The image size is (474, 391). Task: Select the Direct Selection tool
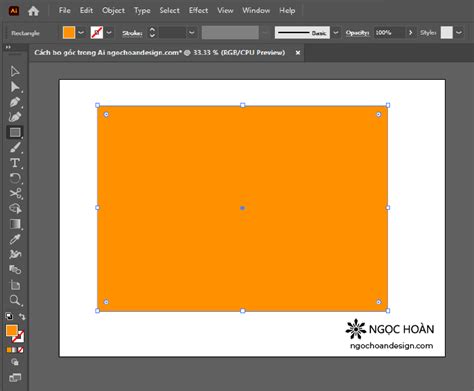point(15,87)
